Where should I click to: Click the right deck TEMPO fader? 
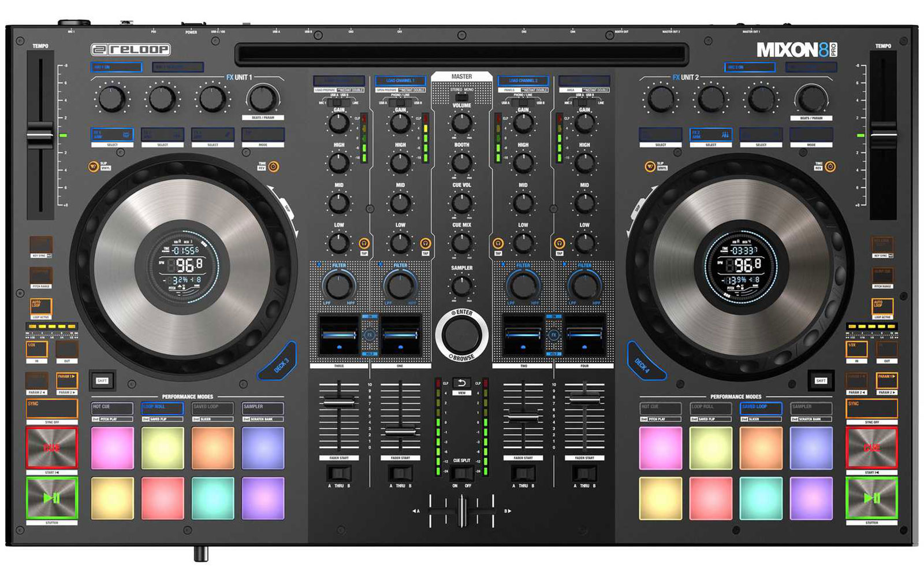884,134
